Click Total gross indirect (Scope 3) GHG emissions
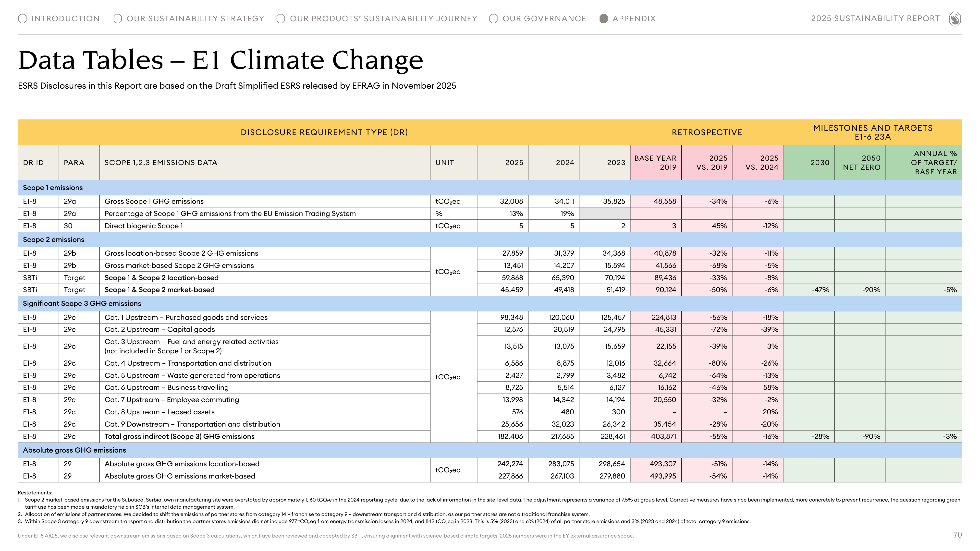This screenshot has height=551, width=980. (180, 437)
